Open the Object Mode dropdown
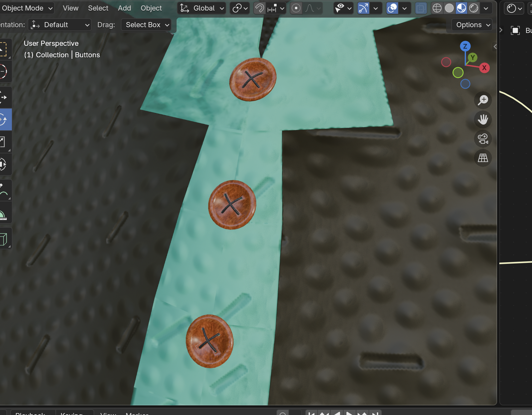This screenshot has width=532, height=415. click(27, 8)
